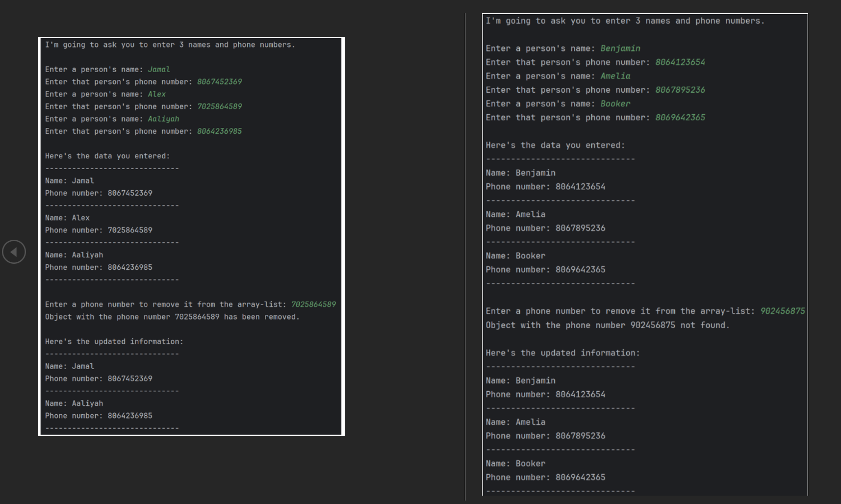Image resolution: width=841 pixels, height=504 pixels.
Task: Click the left navigation arrow
Action: coord(14,251)
